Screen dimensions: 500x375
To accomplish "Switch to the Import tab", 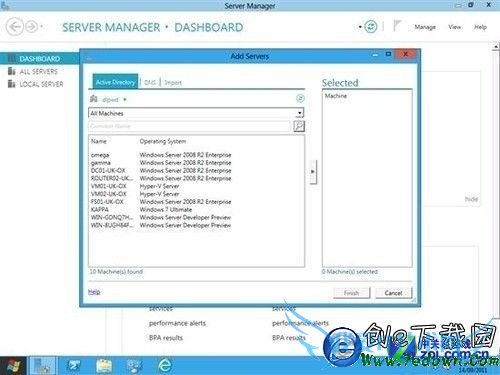I will 173,82.
